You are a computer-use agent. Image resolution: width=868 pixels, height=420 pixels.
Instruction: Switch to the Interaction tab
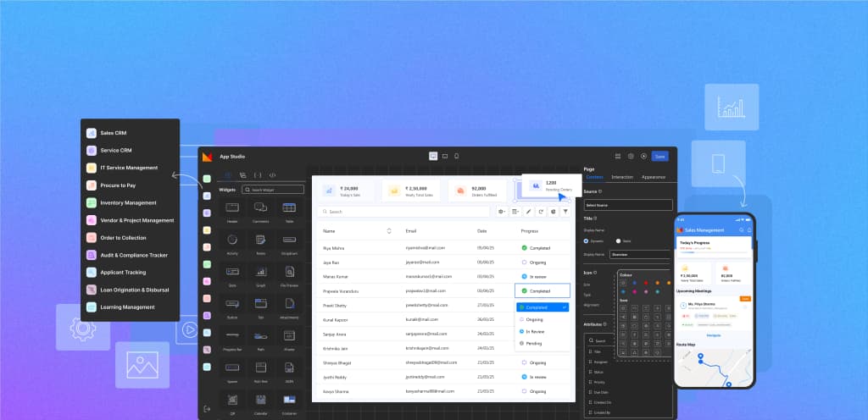click(621, 177)
